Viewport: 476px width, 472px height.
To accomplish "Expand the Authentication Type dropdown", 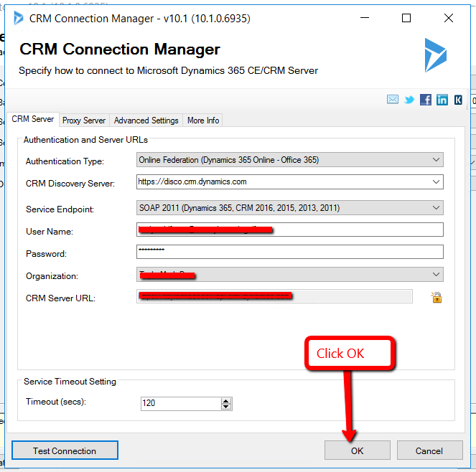I will point(436,159).
